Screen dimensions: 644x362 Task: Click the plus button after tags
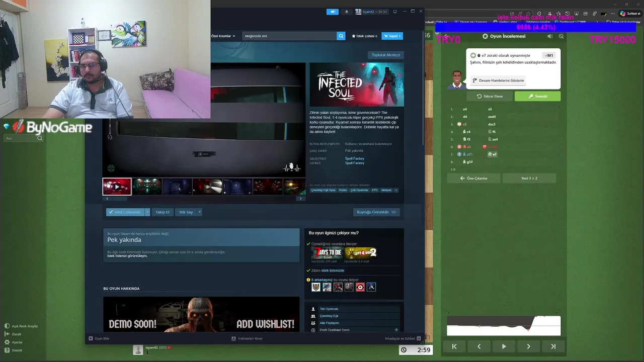(x=396, y=190)
